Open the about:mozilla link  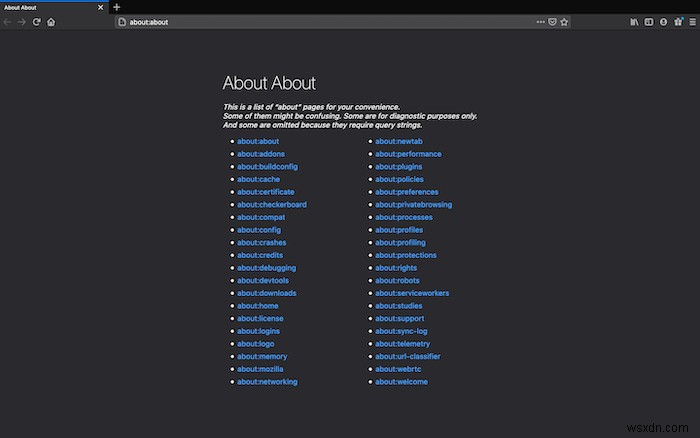pos(260,369)
